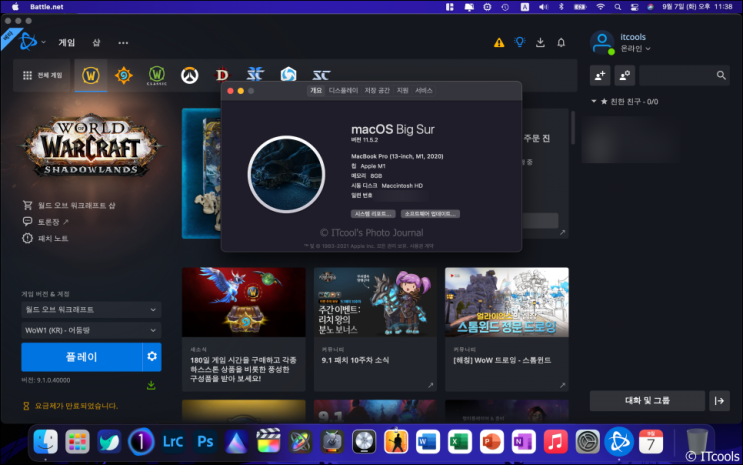Open the 월드 오브 워크래프트 version dropdown
The height and width of the screenshot is (465, 743).
click(x=91, y=310)
